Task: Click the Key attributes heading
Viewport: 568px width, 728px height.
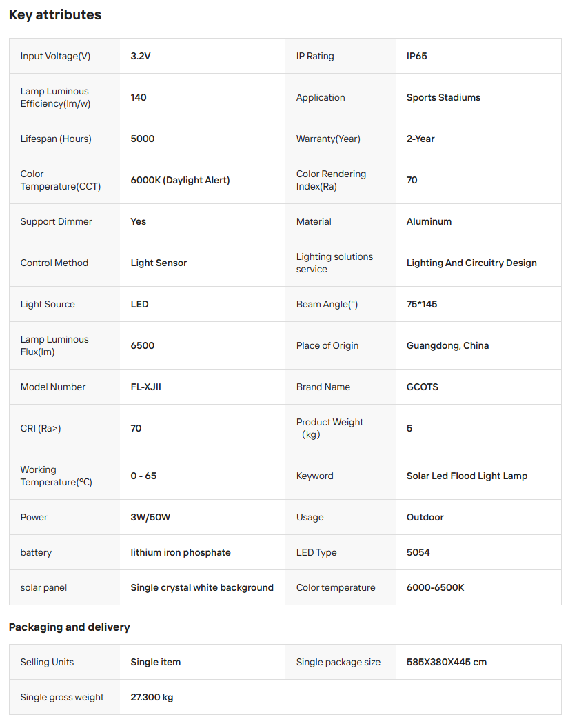Action: point(55,14)
